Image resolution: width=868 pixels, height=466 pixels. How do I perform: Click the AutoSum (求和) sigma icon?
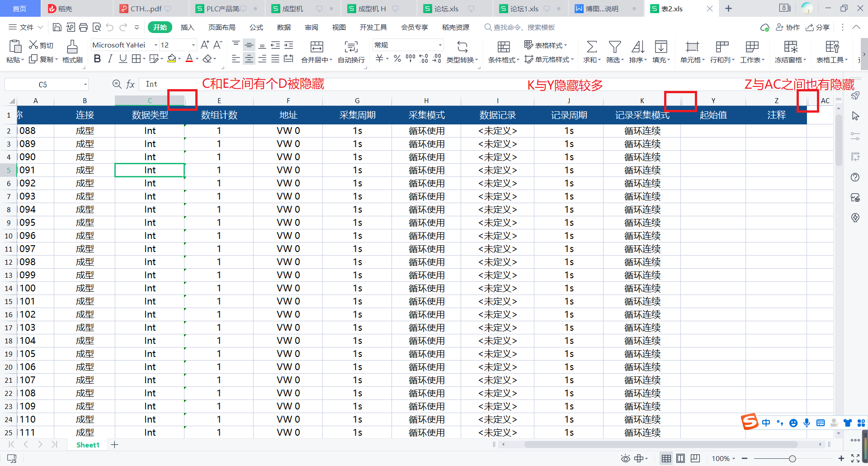click(x=591, y=47)
